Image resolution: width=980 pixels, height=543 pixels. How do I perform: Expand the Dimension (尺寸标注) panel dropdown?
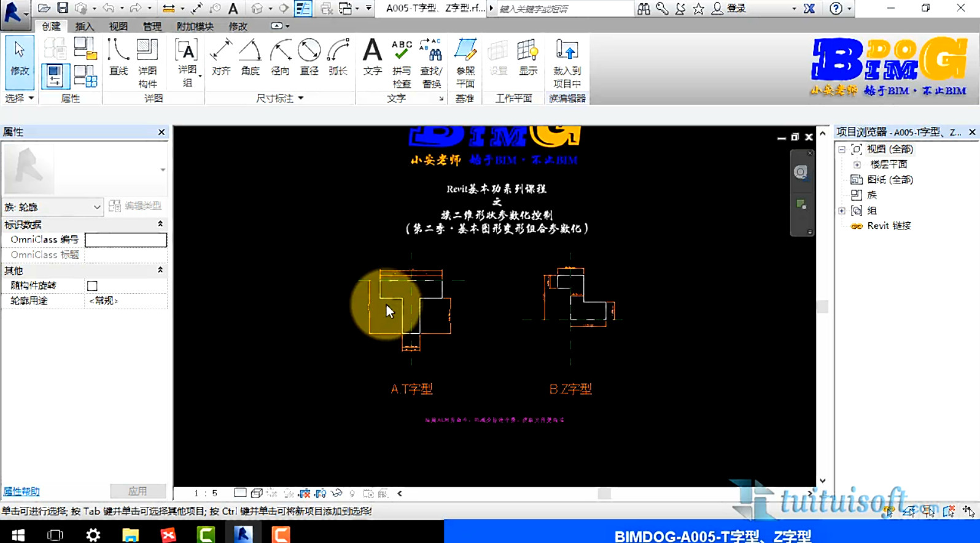click(x=280, y=98)
